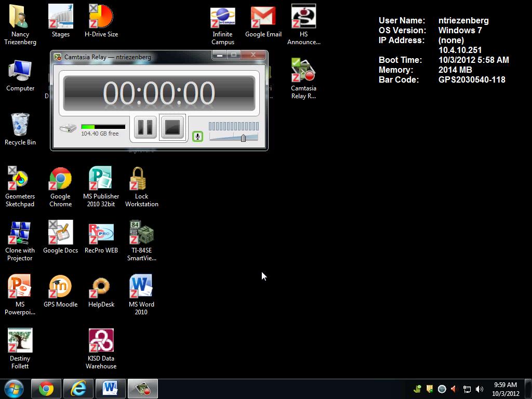Click the Show Desktop button
The width and height of the screenshot is (532, 399).
(528, 389)
